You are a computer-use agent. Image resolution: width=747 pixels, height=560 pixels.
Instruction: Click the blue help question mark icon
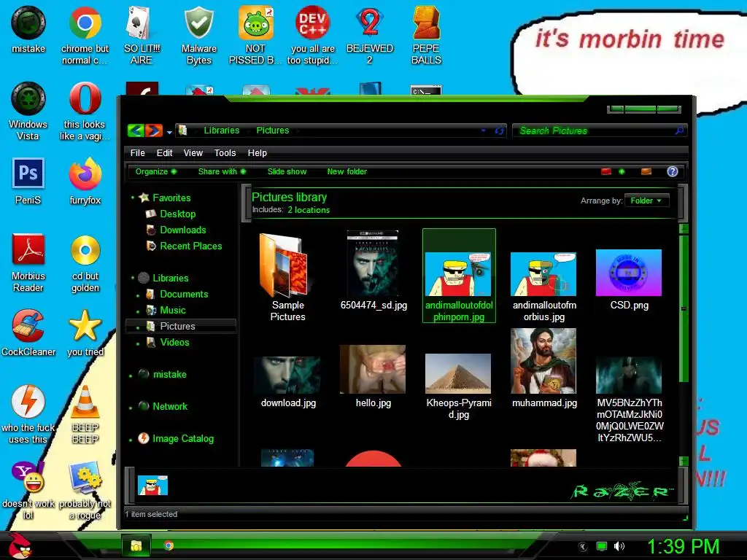[672, 171]
